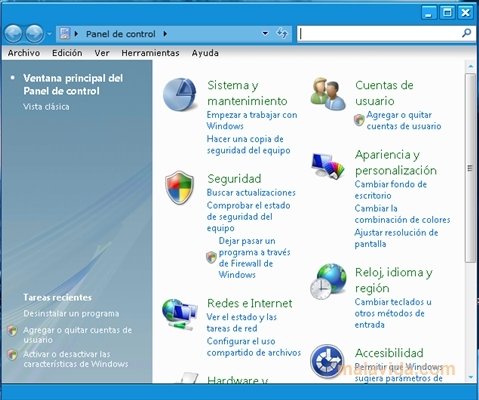
Task: Open the Herramientas menu
Action: tap(150, 53)
